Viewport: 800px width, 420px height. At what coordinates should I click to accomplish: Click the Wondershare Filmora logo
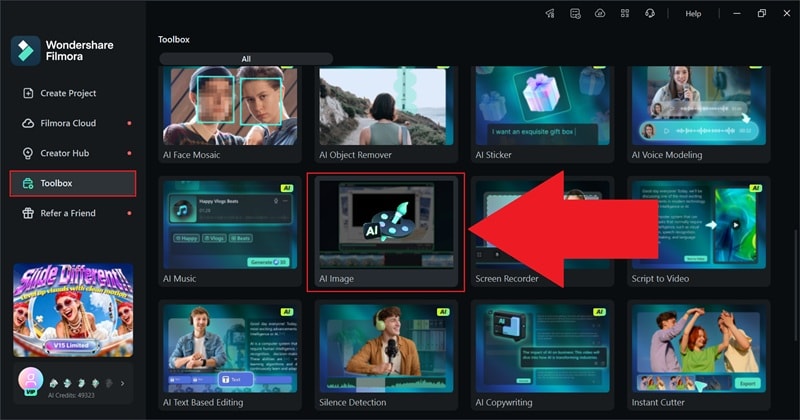tap(62, 51)
